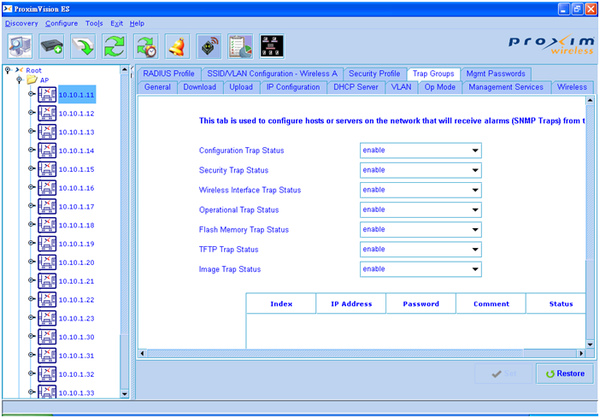The height and width of the screenshot is (418, 600).
Task: Open the Help menu
Action: [x=137, y=23]
